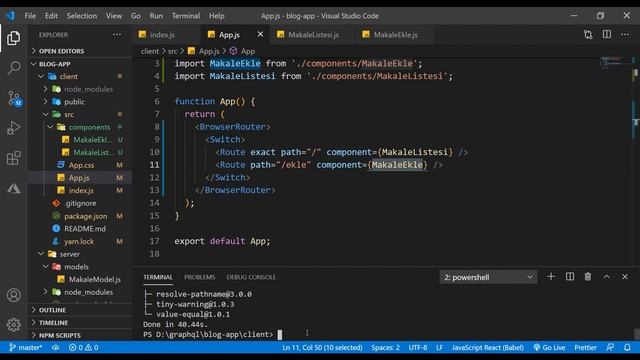Open editor more actions ellipsis
The image size is (640, 360).
tap(625, 35)
